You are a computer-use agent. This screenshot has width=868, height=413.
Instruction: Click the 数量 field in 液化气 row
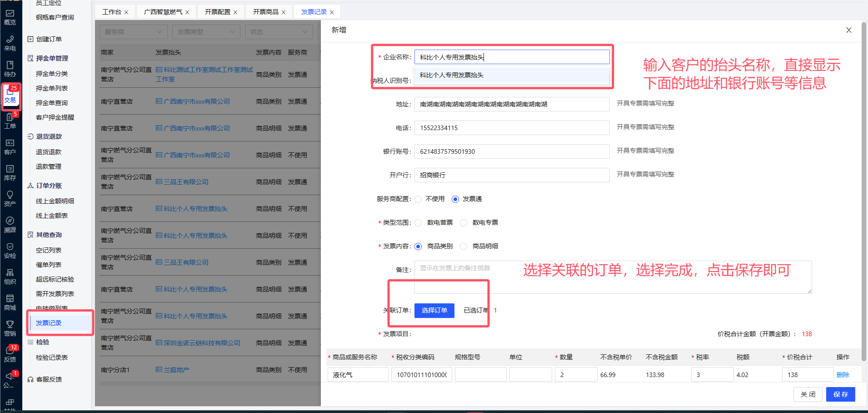(576, 375)
